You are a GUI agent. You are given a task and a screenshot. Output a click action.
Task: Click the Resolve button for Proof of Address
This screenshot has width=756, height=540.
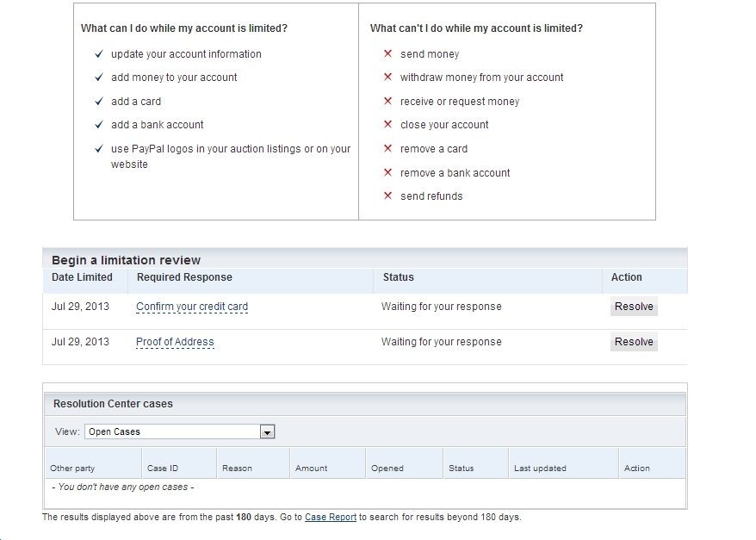(x=634, y=342)
